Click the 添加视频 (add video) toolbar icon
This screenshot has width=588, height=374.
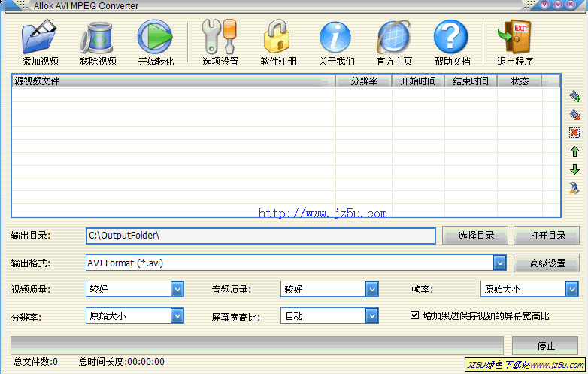pyautogui.click(x=39, y=37)
